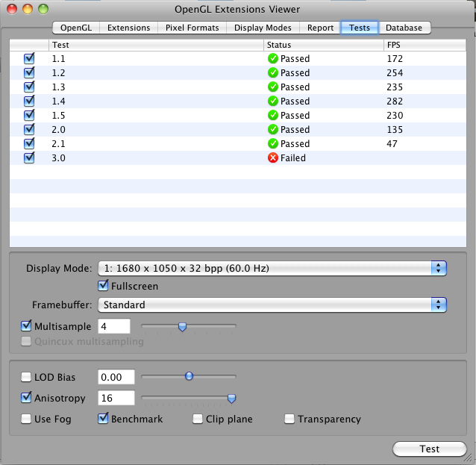Uncheck the test 1.2 checkbox
The height and width of the screenshot is (465, 476).
pos(29,72)
